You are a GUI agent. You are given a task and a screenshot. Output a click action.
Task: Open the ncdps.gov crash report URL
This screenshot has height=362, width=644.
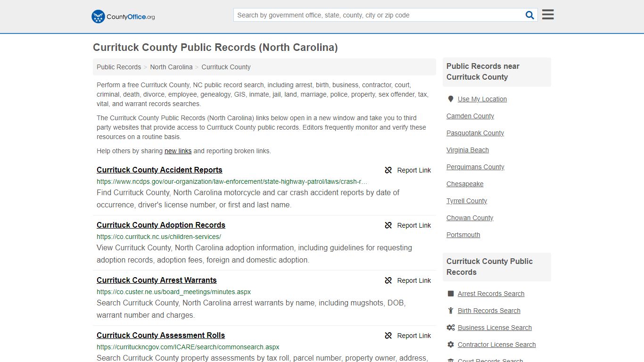(x=232, y=181)
